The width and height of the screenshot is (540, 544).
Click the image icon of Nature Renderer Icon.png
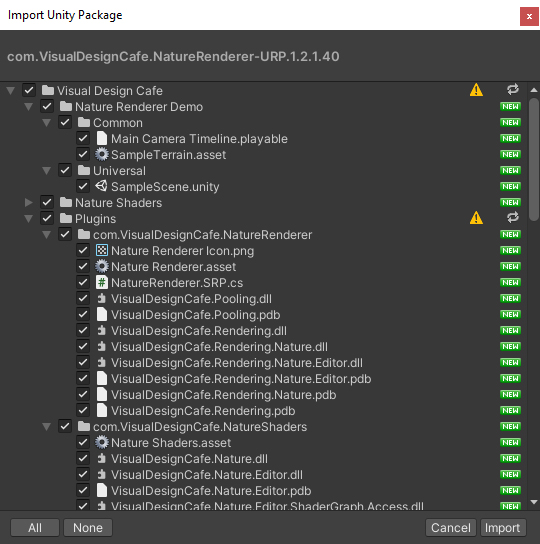[x=102, y=250]
